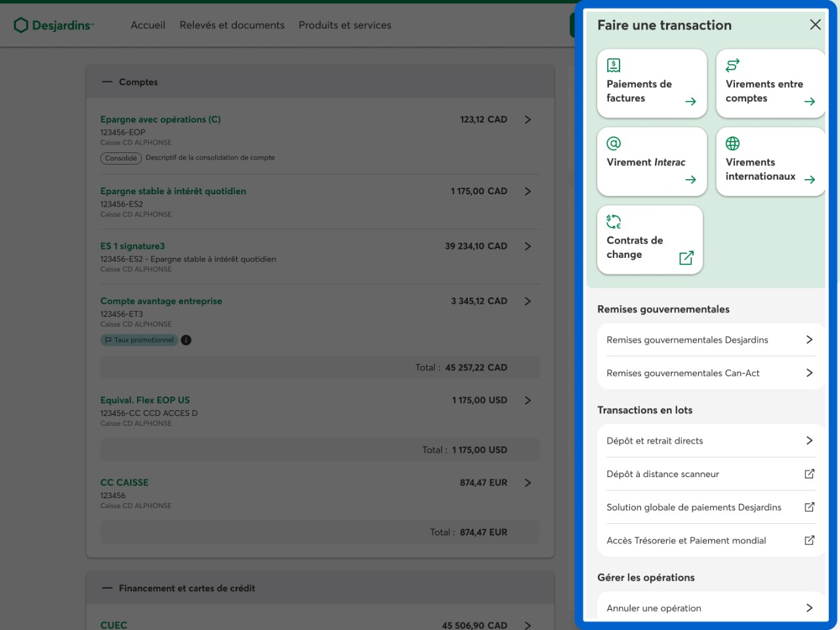The image size is (840, 630).
Task: Open Produits et services menu
Action: click(x=345, y=25)
